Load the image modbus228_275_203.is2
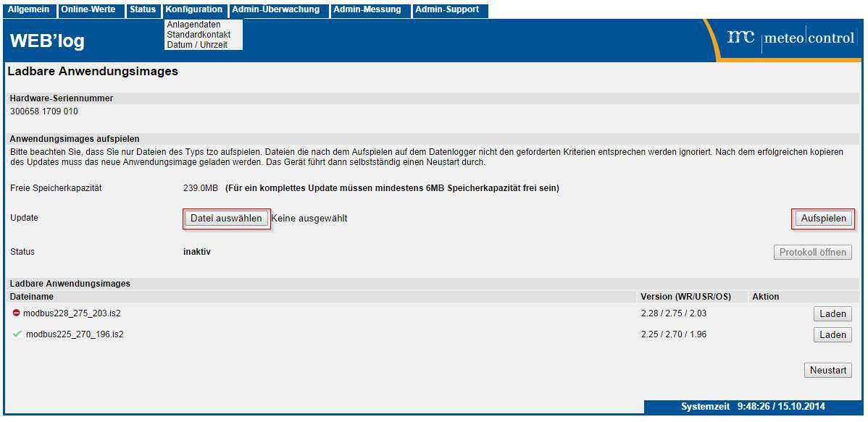 coord(831,313)
